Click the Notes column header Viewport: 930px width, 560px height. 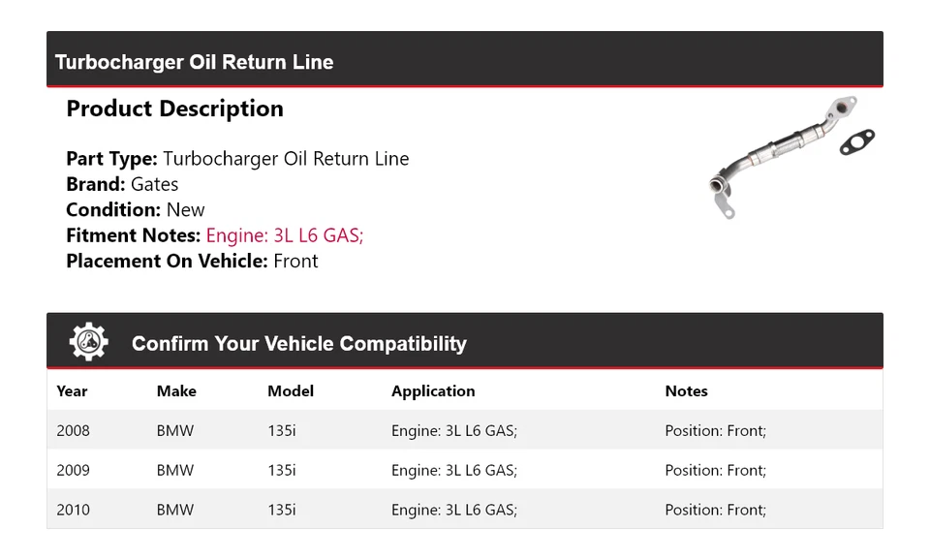686,391
